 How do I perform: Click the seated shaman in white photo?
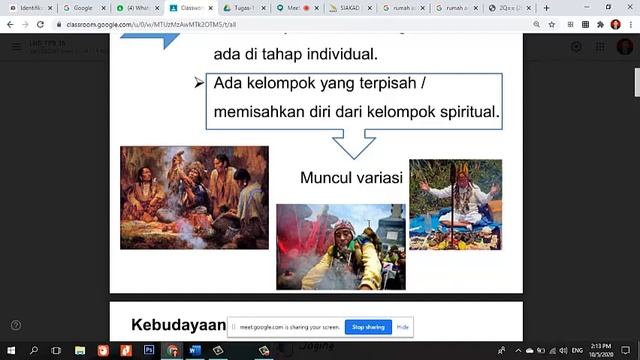tap(456, 204)
